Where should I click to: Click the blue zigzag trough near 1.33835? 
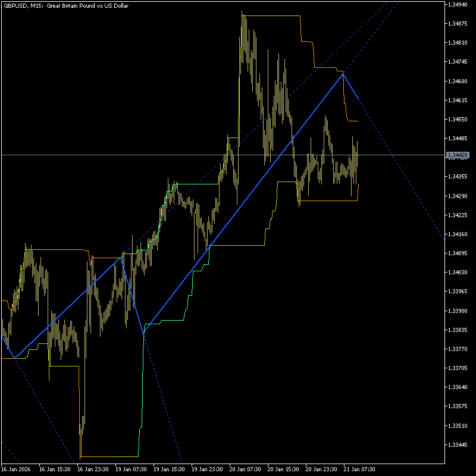coord(144,334)
